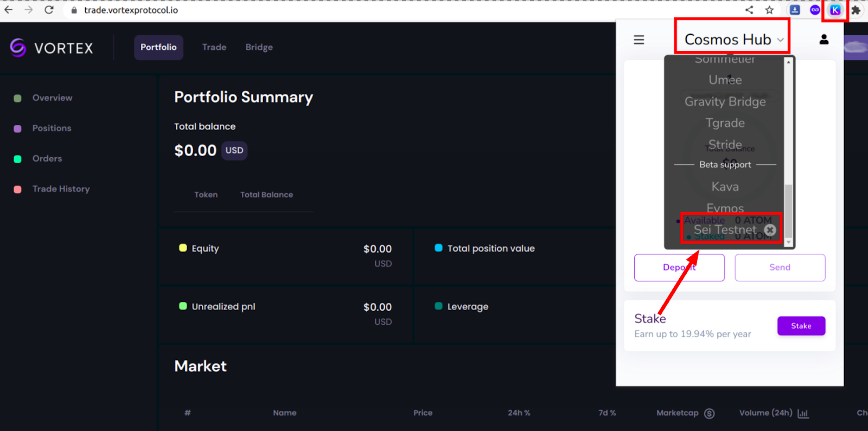Viewport: 868px width, 431px height.
Task: Click the purple Stake button
Action: pos(801,326)
